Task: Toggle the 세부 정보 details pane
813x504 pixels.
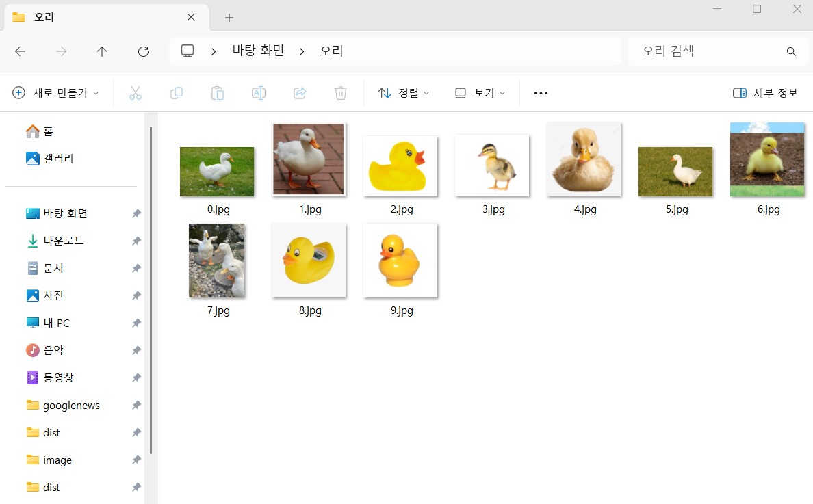Action: [765, 93]
